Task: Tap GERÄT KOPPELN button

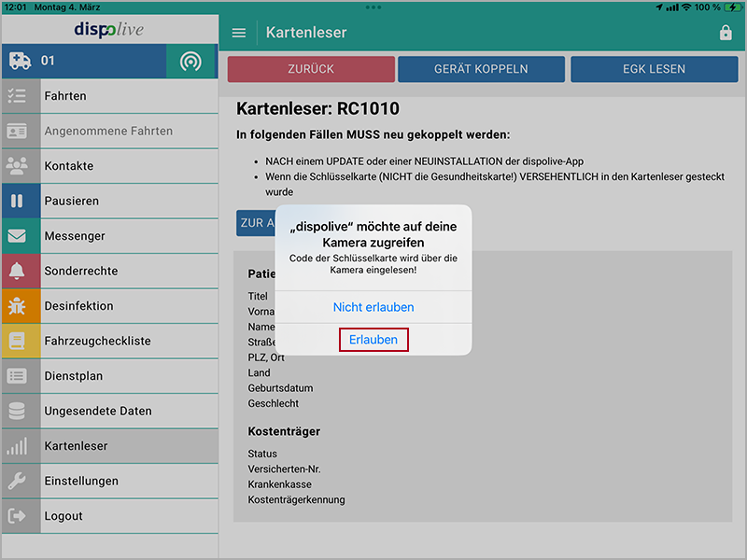Action: [x=481, y=69]
